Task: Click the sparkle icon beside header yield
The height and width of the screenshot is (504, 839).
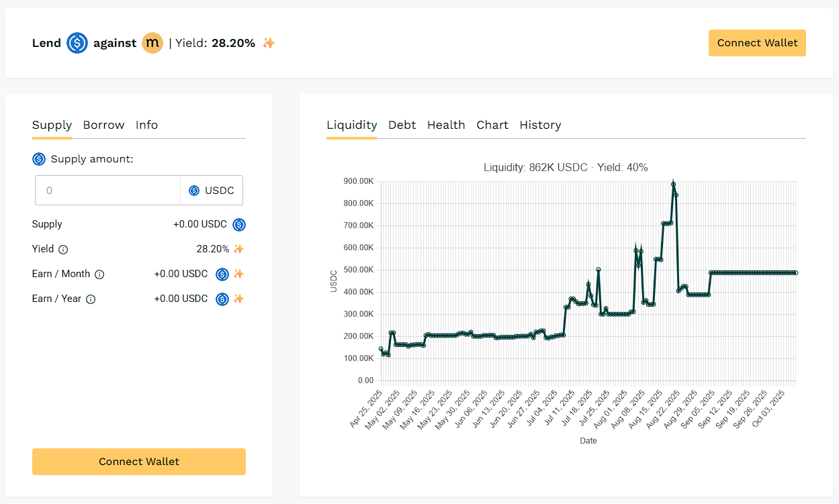Action: (269, 43)
